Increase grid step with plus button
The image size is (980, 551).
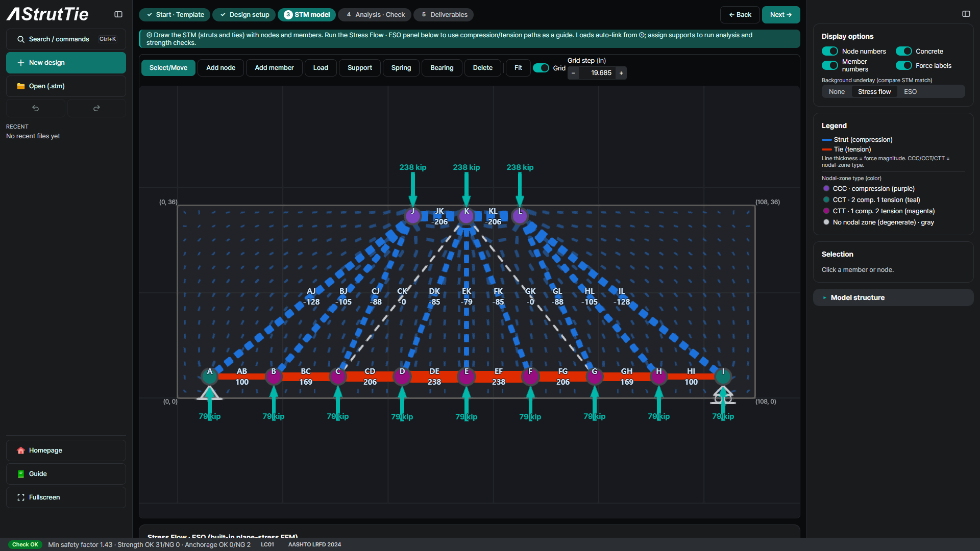click(621, 73)
